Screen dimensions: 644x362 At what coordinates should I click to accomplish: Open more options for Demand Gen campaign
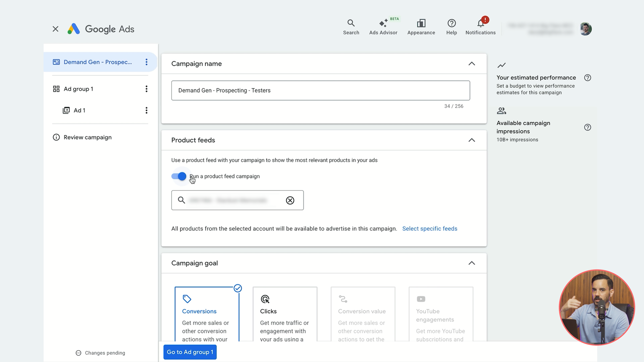point(146,62)
